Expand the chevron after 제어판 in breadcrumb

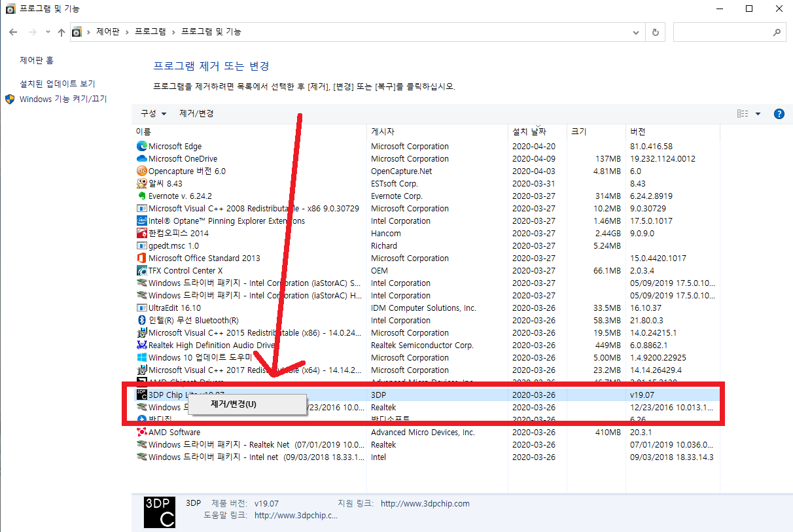(x=128, y=32)
